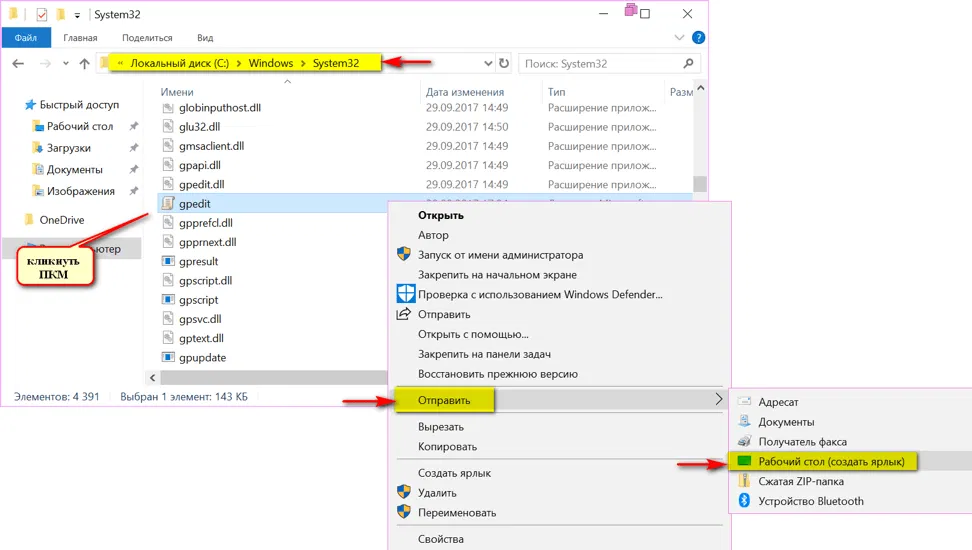The image size is (972, 550).
Task: Refresh the System32 folder view
Action: pyautogui.click(x=504, y=63)
